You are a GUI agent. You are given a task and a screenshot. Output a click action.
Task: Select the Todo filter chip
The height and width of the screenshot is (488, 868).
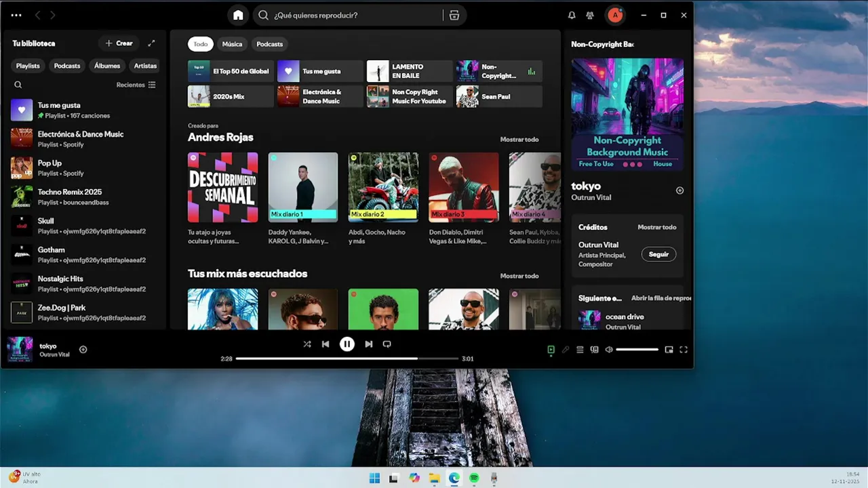pyautogui.click(x=201, y=44)
